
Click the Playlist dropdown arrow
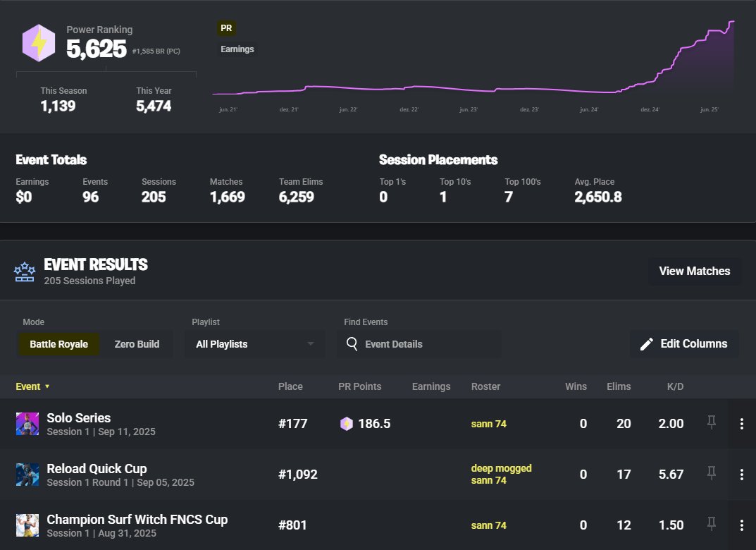(311, 343)
